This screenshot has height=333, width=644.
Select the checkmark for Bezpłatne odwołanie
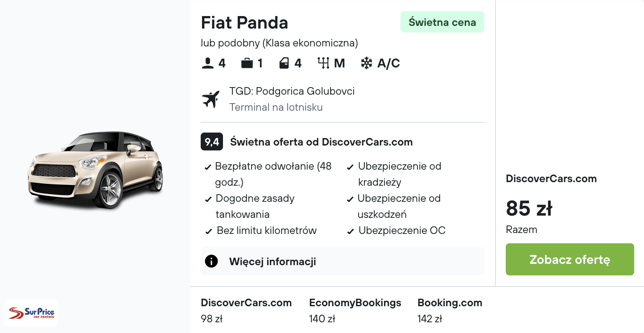[x=208, y=166]
